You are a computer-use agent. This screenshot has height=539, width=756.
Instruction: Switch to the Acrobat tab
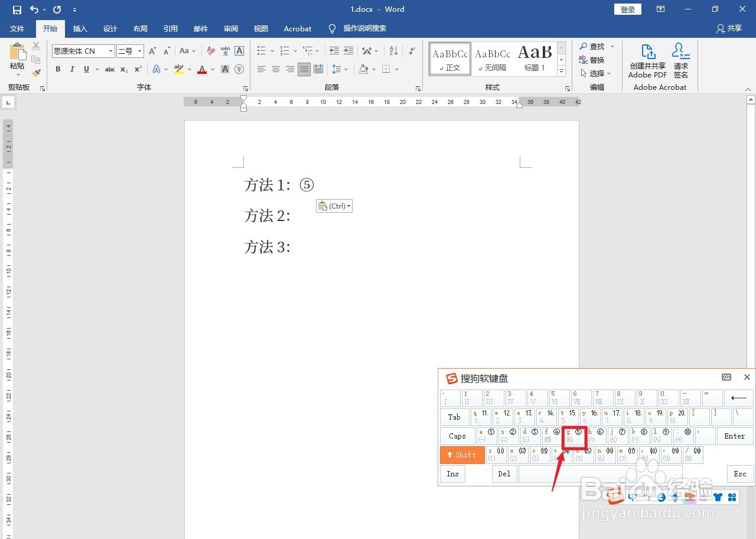tap(298, 28)
